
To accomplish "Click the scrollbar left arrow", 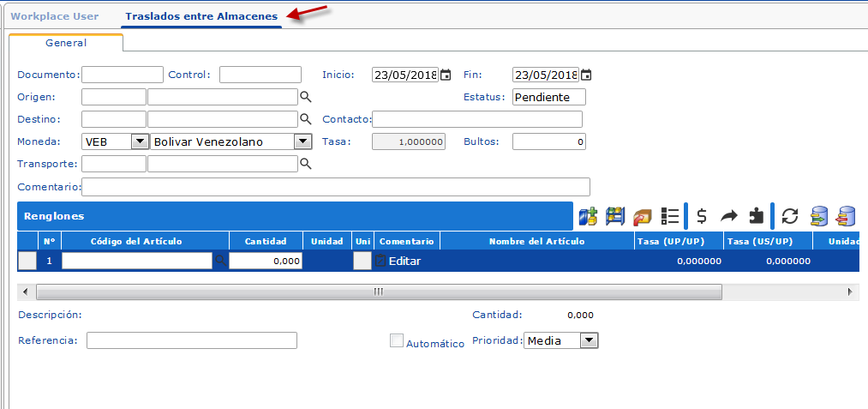I will 24,292.
